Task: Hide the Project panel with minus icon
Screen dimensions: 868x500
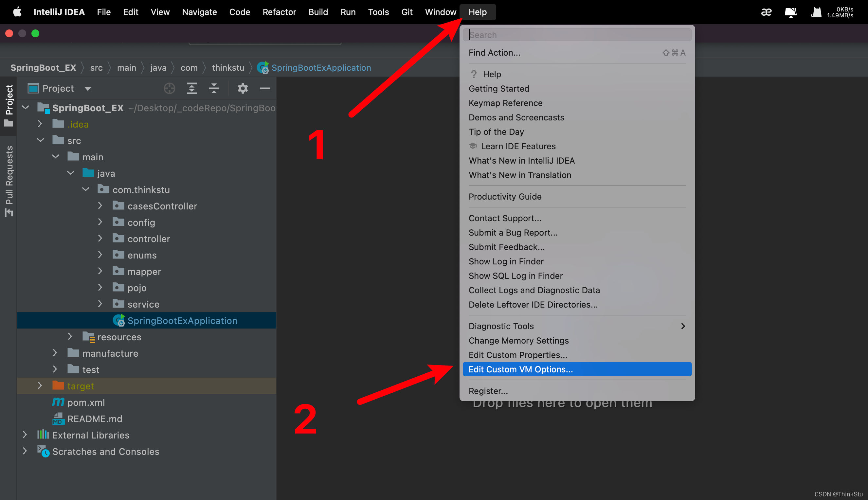Action: click(265, 88)
